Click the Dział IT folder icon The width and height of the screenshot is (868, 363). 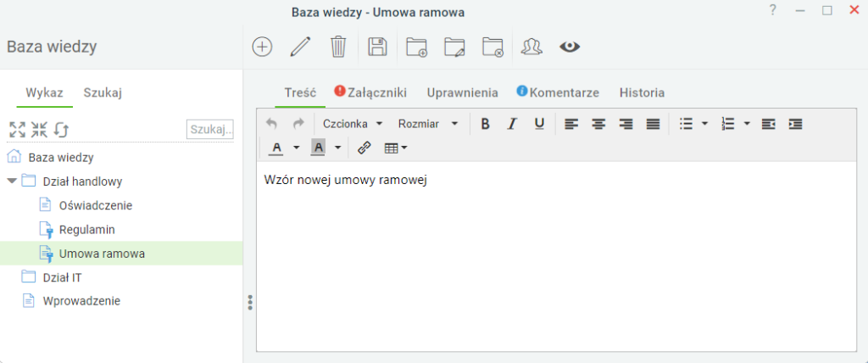coord(28,276)
